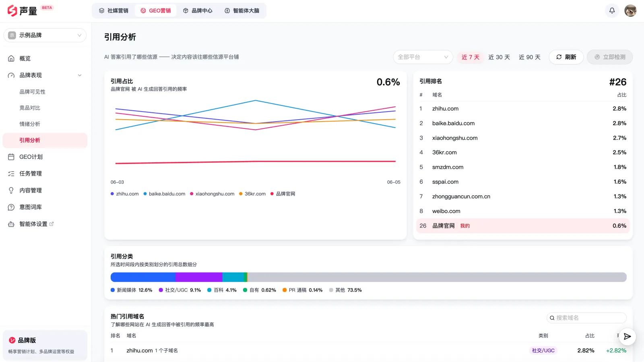
Task: Click the 声量 logo
Action: pos(22,11)
